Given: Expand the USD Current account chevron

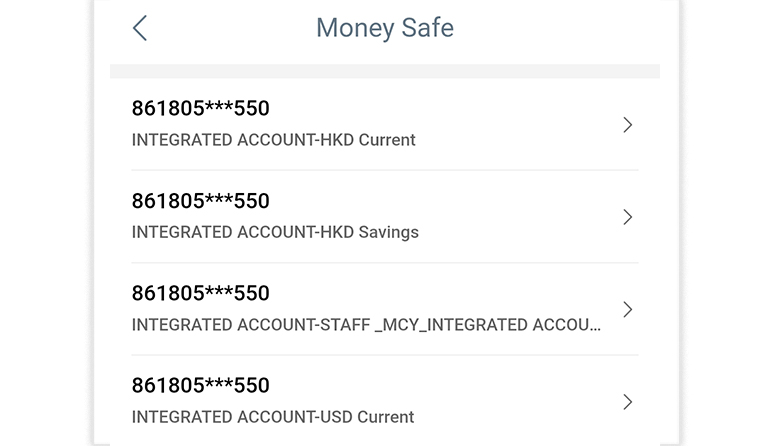Looking at the screenshot, I should 627,402.
